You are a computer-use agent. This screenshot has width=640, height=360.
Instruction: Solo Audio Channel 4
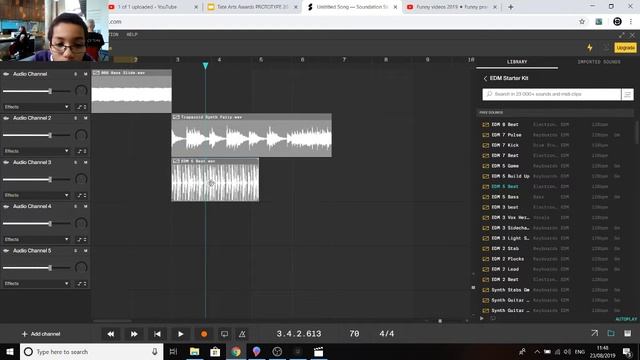click(x=76, y=207)
